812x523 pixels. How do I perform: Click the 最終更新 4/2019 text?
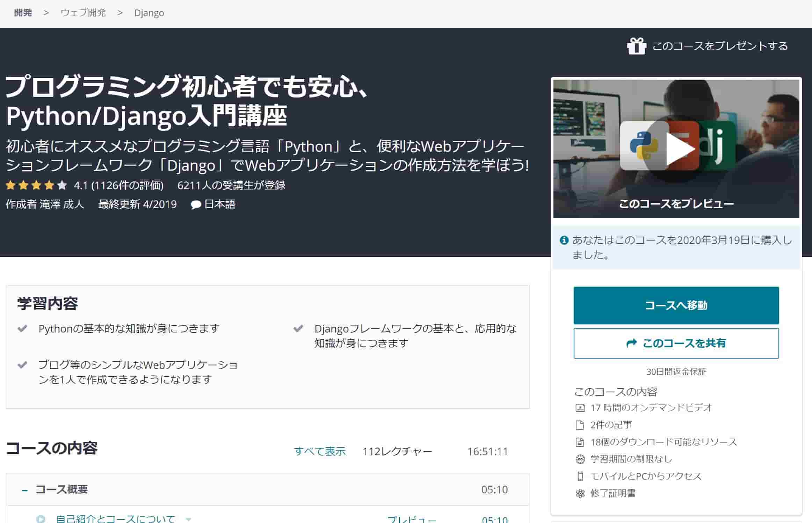point(137,204)
